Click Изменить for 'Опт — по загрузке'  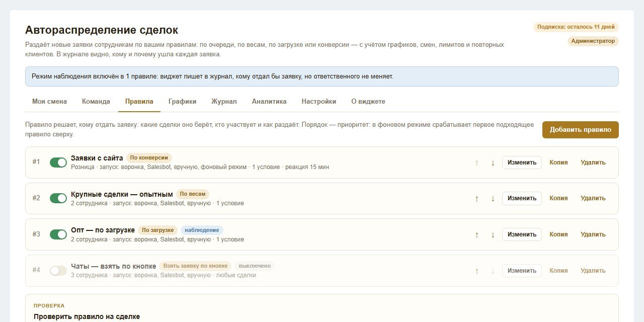[522, 234]
